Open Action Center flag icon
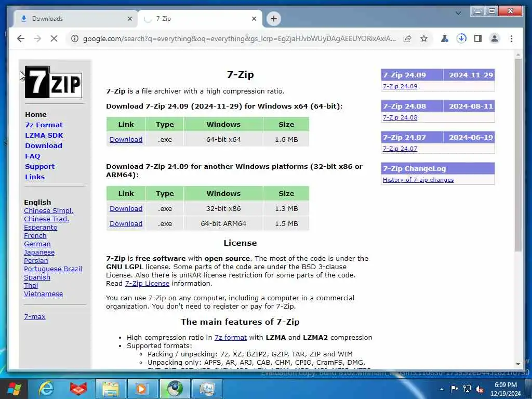 (x=454, y=389)
